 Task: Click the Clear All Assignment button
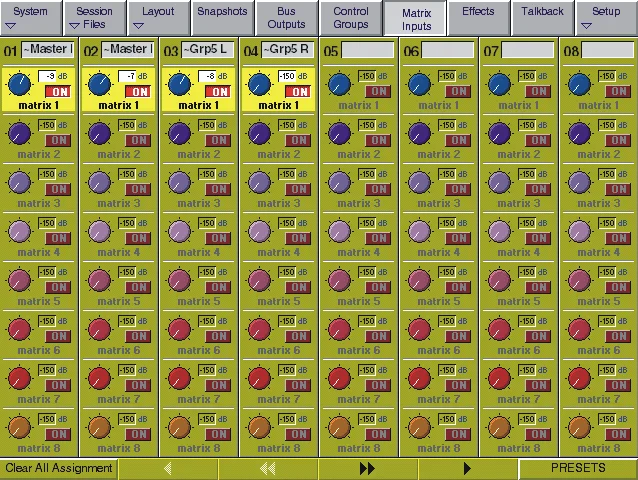point(59,469)
